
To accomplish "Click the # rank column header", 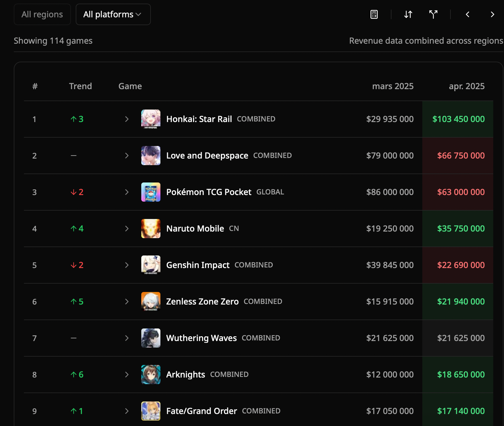I will (35, 86).
